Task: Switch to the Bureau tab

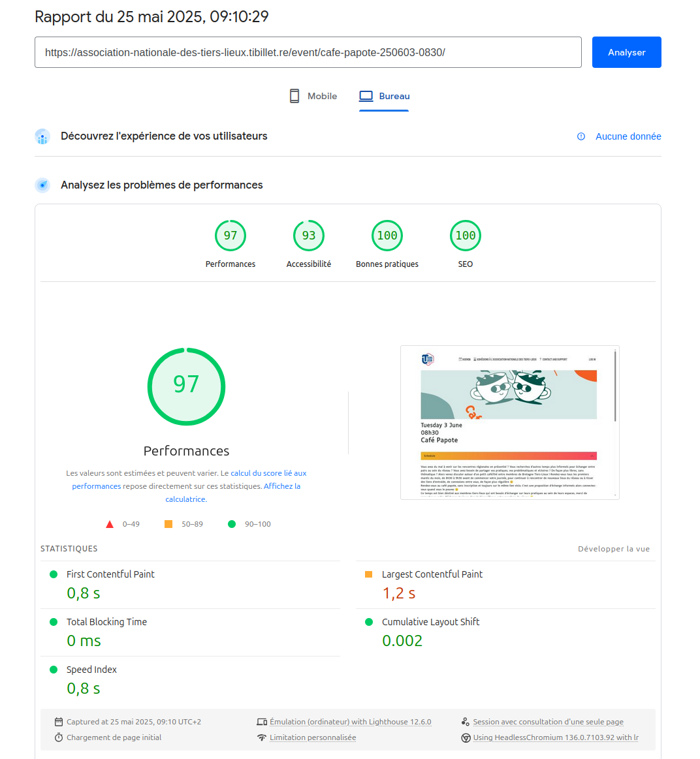Action: (x=385, y=96)
